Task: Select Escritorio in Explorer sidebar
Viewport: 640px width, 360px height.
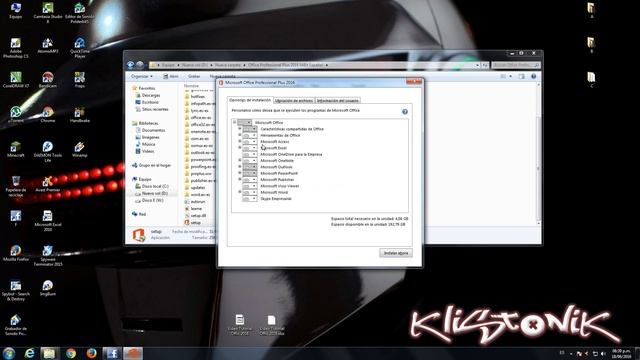Action: coord(147,102)
